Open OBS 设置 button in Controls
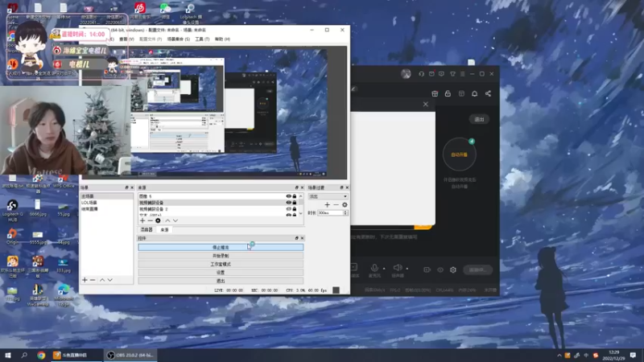 click(x=221, y=273)
